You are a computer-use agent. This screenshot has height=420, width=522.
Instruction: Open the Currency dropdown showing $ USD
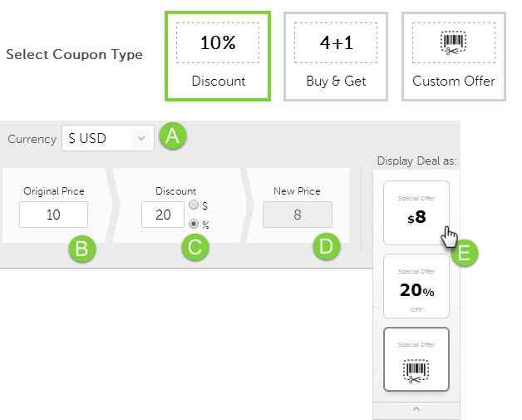click(108, 139)
